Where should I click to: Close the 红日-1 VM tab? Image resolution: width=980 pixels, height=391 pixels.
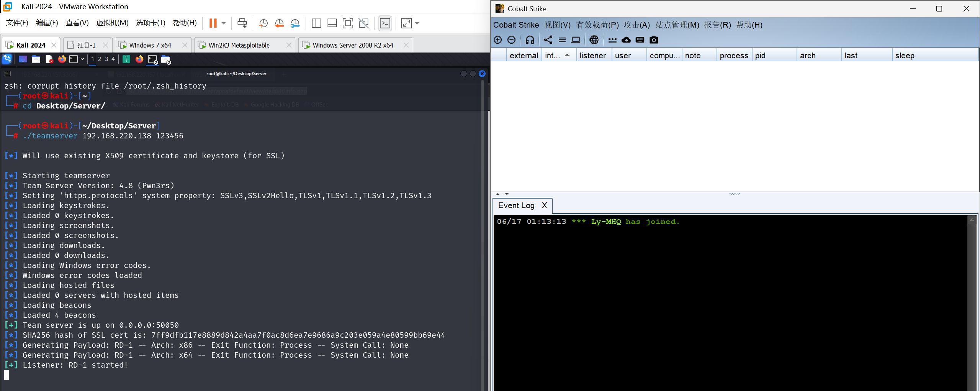point(105,45)
